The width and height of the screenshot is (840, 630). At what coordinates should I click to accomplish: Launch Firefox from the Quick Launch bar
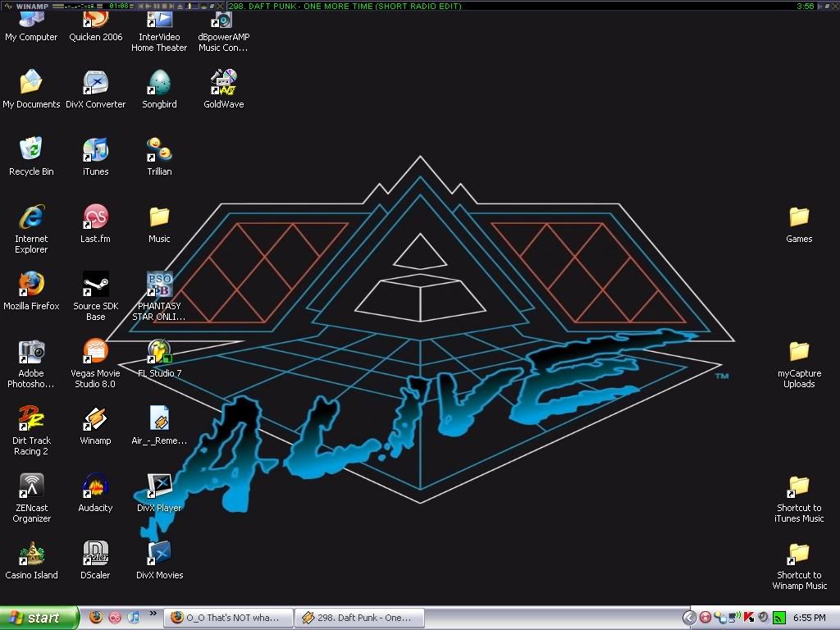point(96,617)
